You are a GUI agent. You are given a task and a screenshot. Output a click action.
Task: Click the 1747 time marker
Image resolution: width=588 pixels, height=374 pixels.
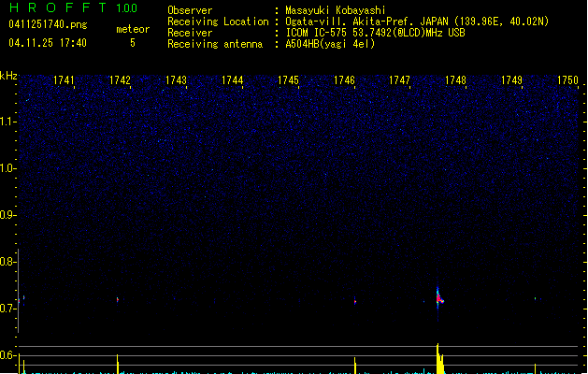(x=399, y=80)
